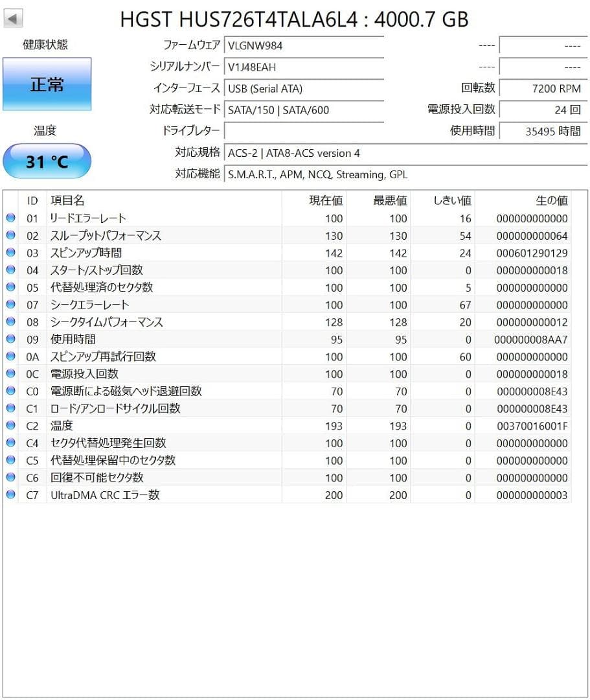Click status icon for row 08 シークタイムパフォーマンス
Image resolution: width=590 pixels, height=700 pixels.
tap(11, 322)
